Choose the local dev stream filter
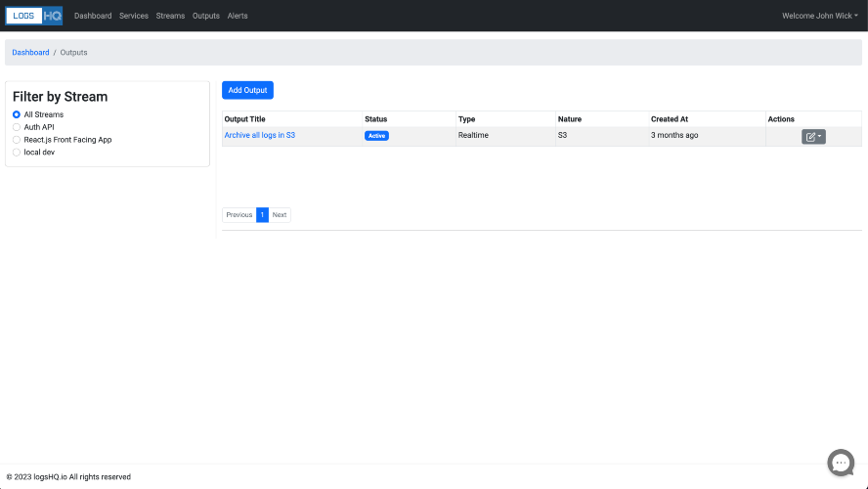The width and height of the screenshot is (868, 489). 17,153
